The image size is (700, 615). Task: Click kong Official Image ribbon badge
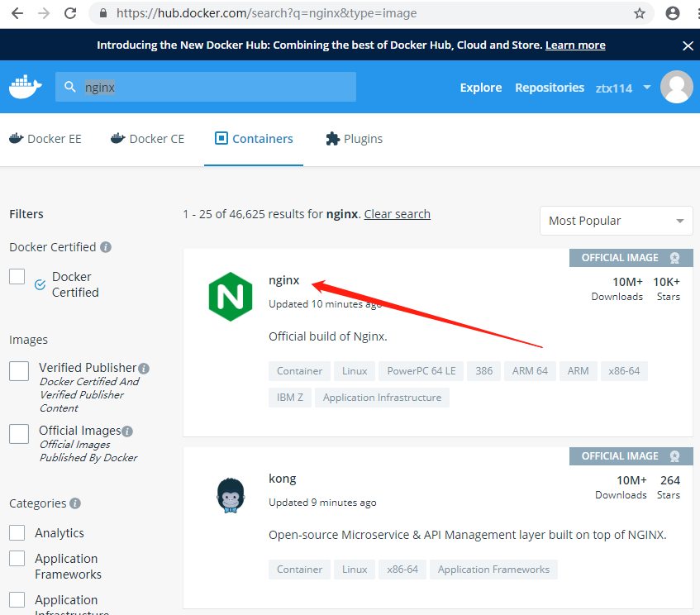pyautogui.click(x=631, y=456)
